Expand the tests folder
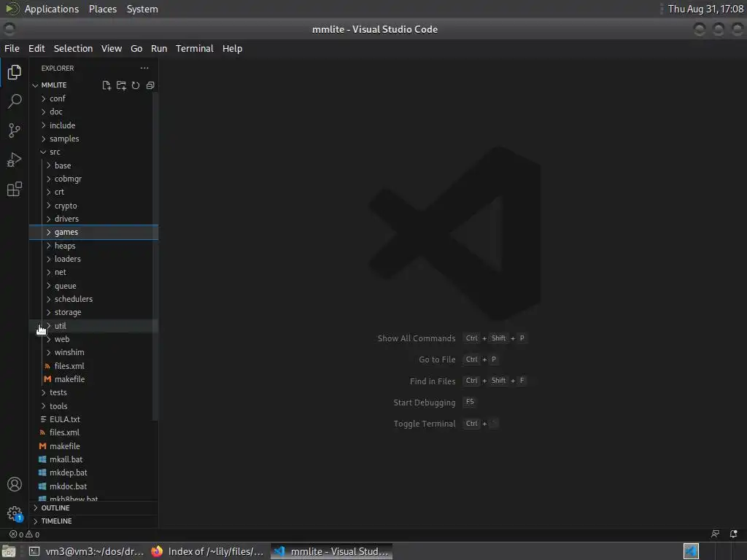Image resolution: width=747 pixels, height=560 pixels. point(93,392)
